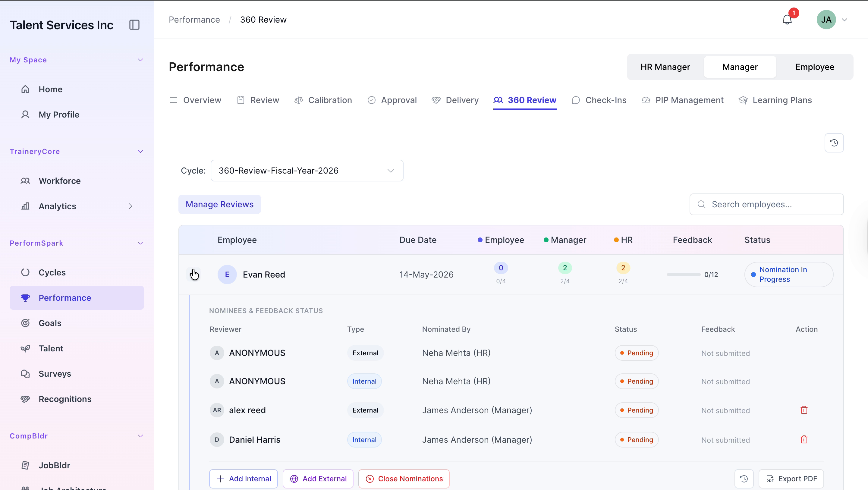868x490 pixels.
Task: Click Evan Reed feedback progress bar
Action: [683, 275]
